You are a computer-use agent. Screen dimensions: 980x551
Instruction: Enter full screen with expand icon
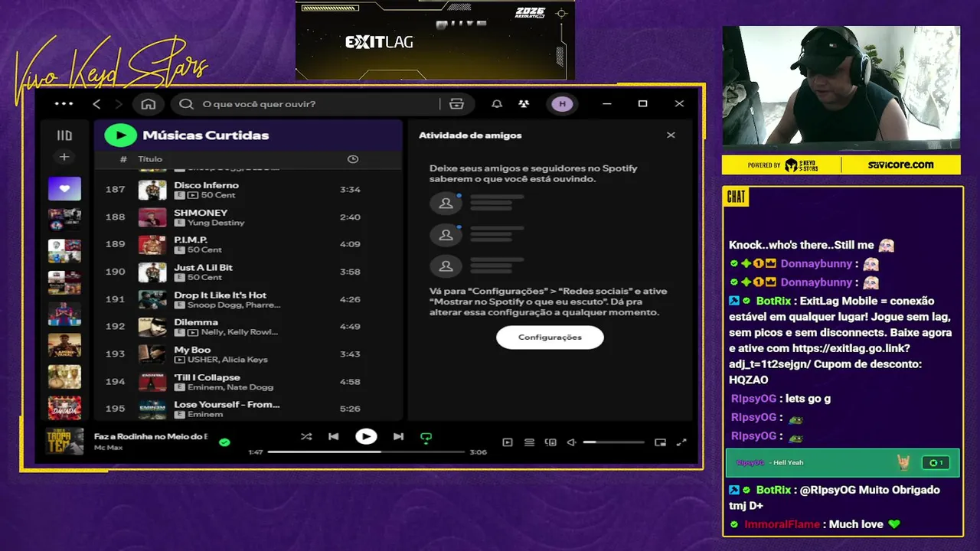681,442
